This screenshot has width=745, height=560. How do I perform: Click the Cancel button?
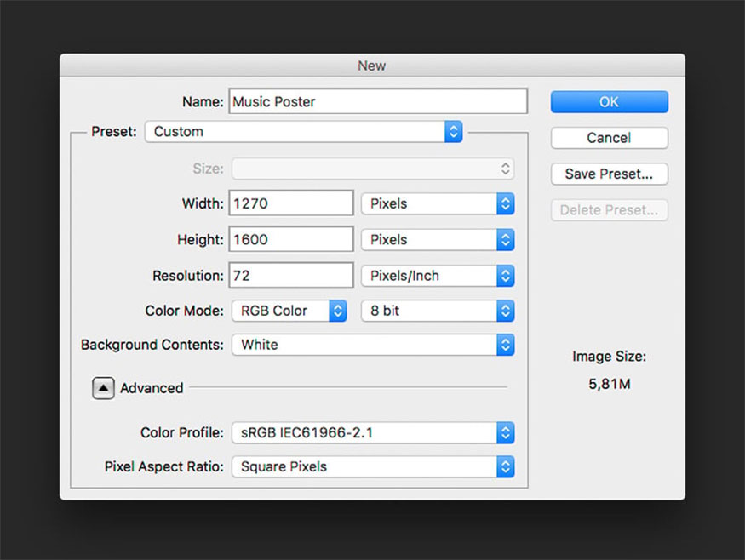point(609,138)
